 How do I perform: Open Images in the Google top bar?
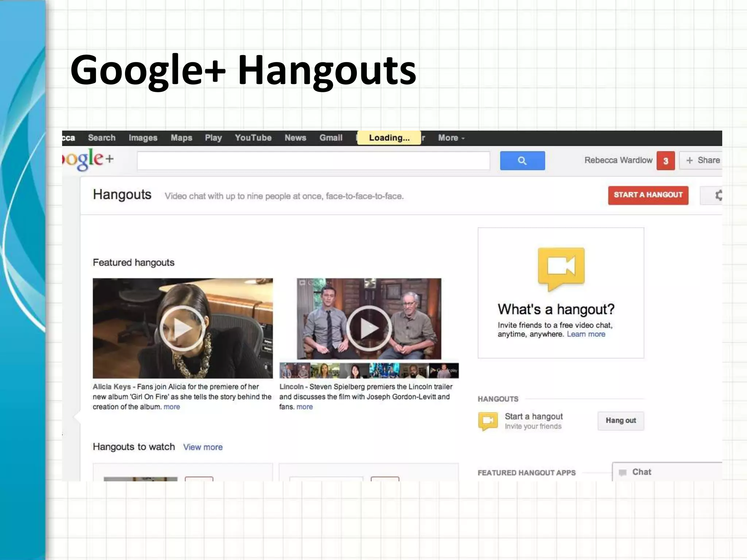pos(143,138)
